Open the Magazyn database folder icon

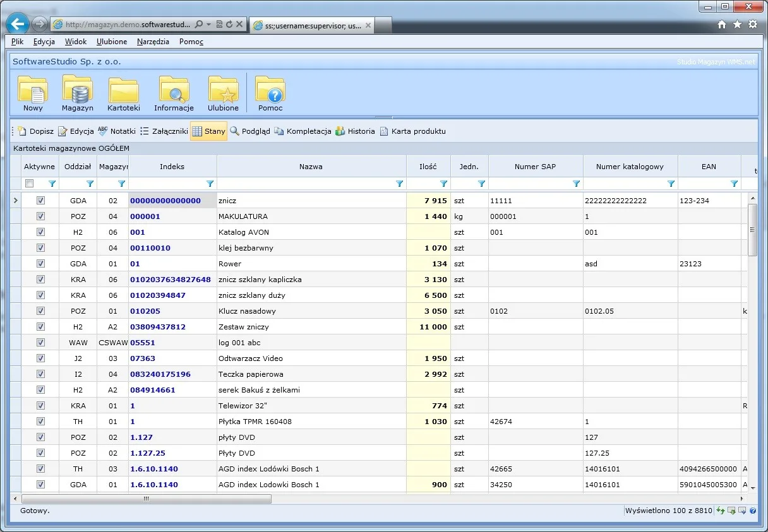78,90
